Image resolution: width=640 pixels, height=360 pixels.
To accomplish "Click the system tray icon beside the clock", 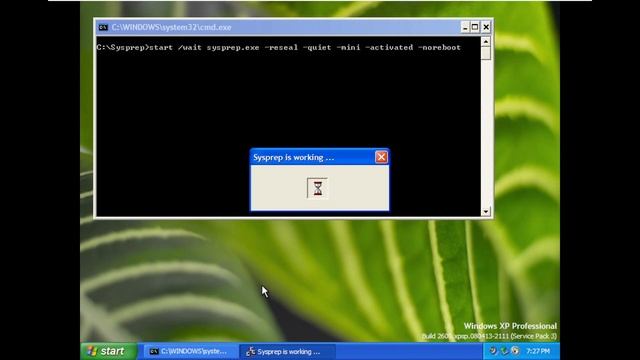I will pos(516,351).
